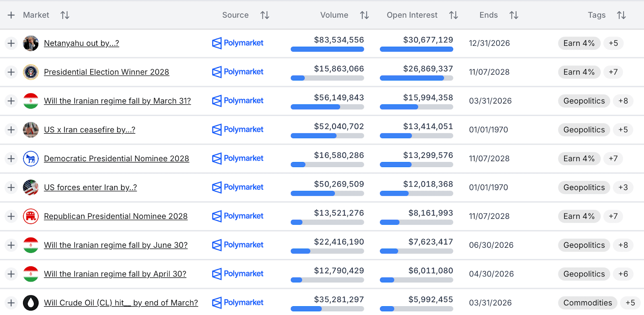Click volume bar for Republican Presidential Nominee
The image size is (644, 315).
pyautogui.click(x=327, y=222)
